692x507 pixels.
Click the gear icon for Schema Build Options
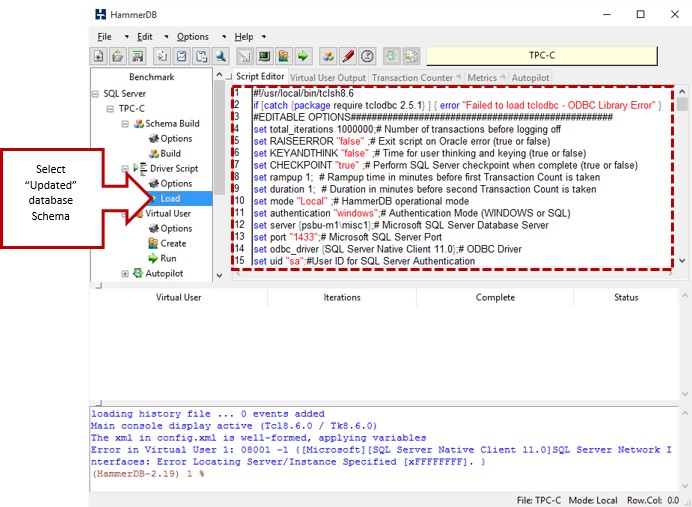click(x=154, y=139)
